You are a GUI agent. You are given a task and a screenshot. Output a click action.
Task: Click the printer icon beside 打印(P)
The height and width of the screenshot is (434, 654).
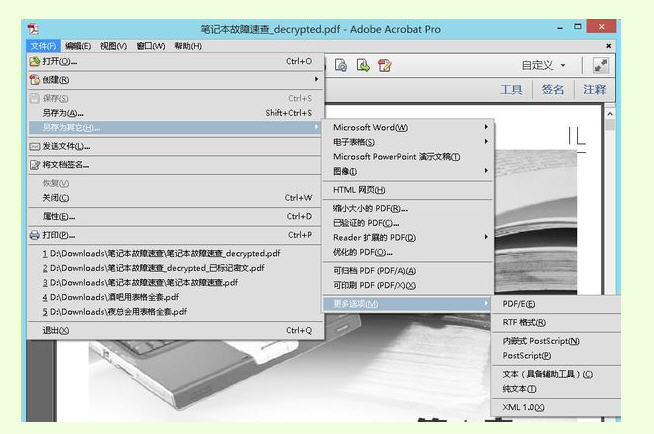tap(35, 235)
